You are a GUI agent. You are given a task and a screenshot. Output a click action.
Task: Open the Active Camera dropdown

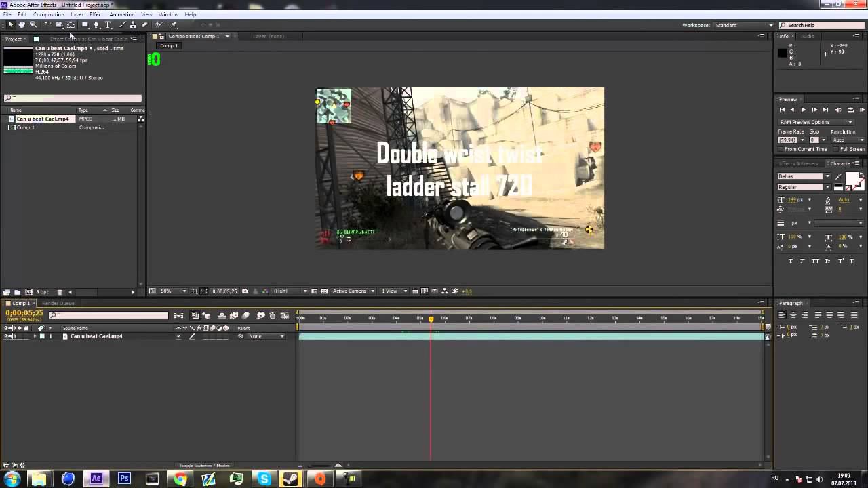pyautogui.click(x=353, y=291)
